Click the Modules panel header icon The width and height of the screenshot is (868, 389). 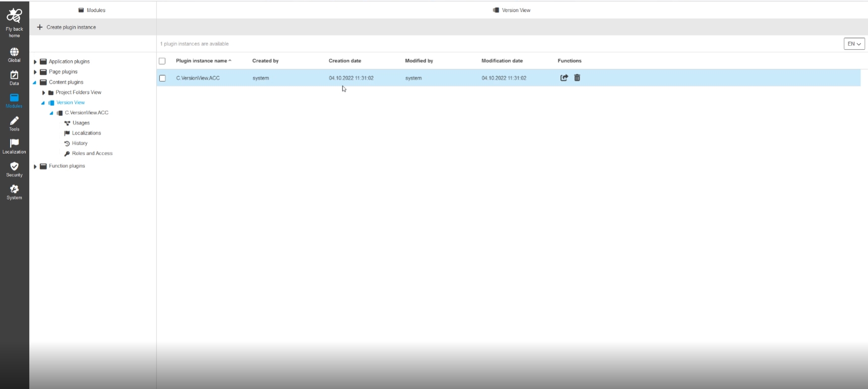click(x=81, y=10)
